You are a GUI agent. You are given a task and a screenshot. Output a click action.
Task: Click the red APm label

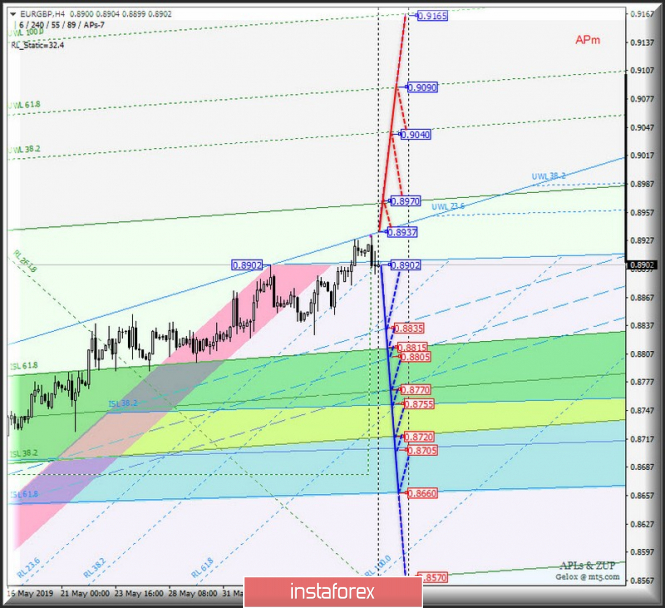(x=588, y=40)
